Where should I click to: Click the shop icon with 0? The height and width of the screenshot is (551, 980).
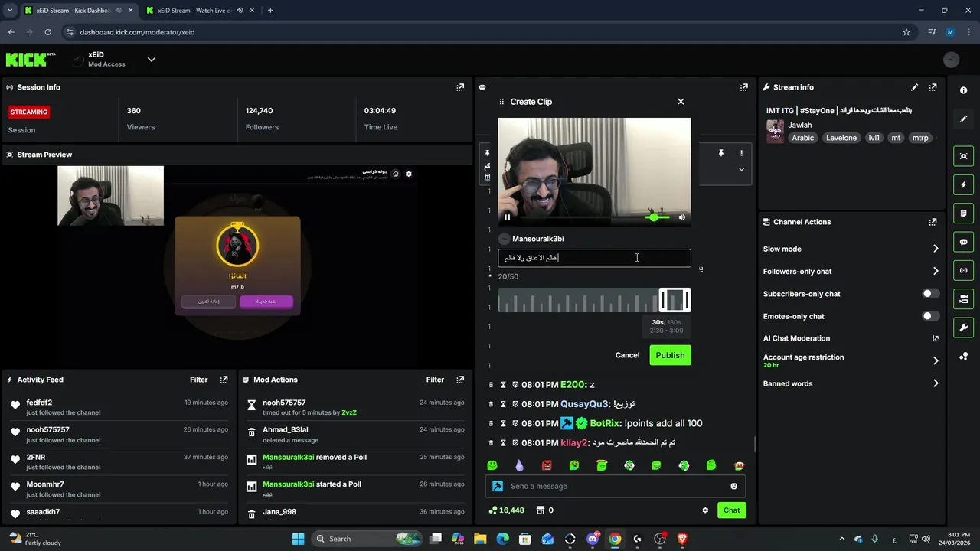pyautogui.click(x=545, y=510)
